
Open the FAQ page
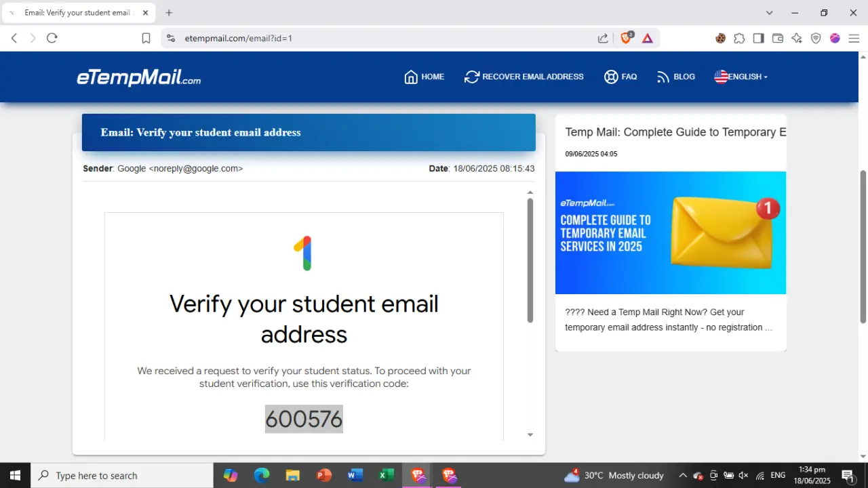(620, 77)
